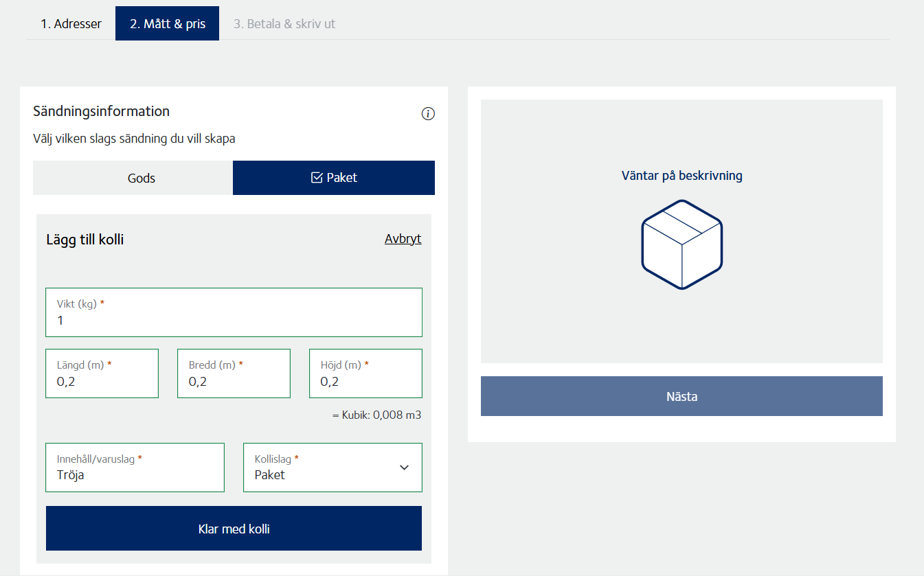Click the package box illustration

[681, 244]
